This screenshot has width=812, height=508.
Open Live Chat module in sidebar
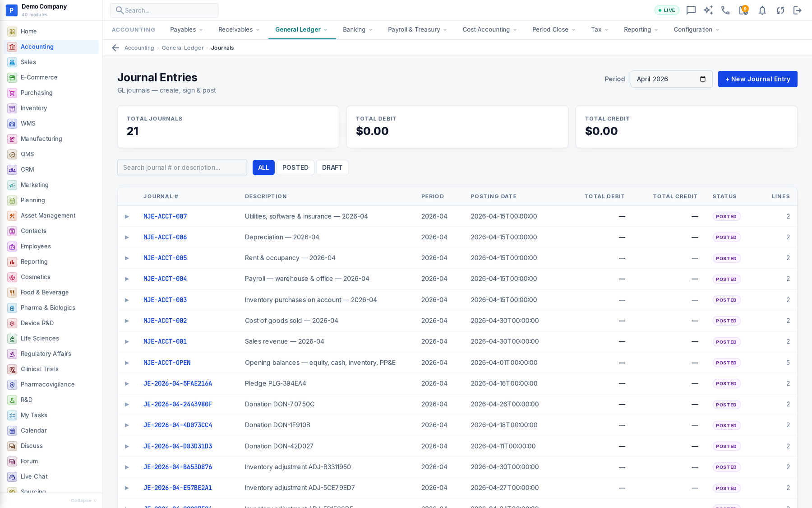tap(51, 476)
